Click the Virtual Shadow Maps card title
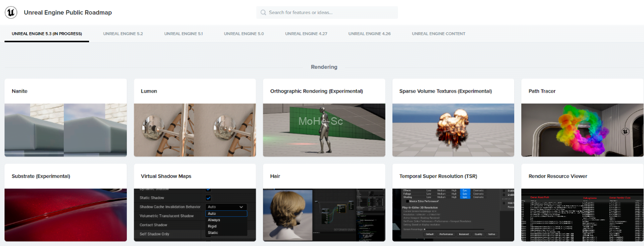 point(166,176)
